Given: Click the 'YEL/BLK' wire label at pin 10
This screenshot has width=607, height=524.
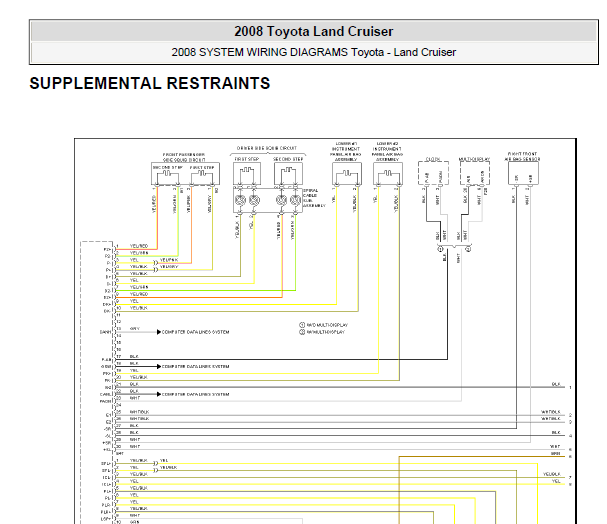Looking at the screenshot, I should tap(139, 308).
